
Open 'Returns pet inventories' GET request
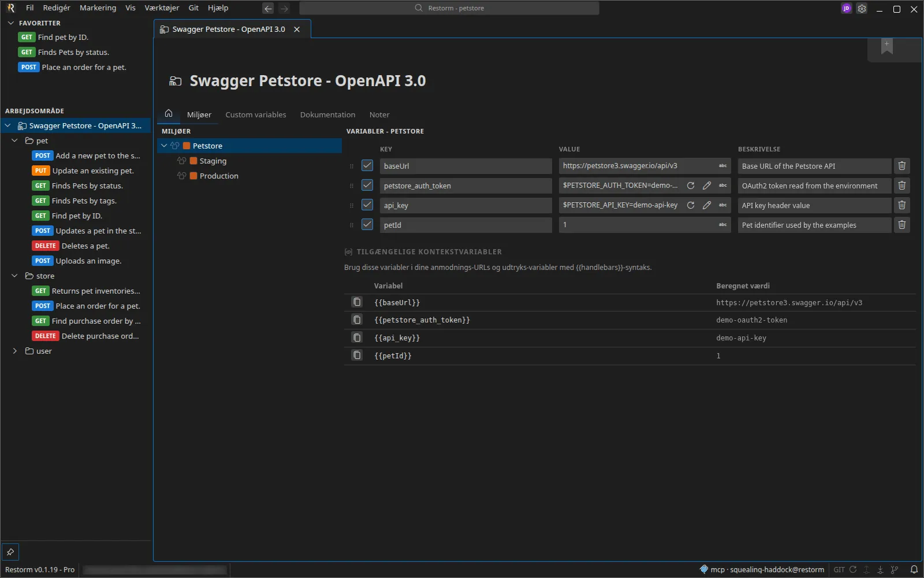[76, 291]
